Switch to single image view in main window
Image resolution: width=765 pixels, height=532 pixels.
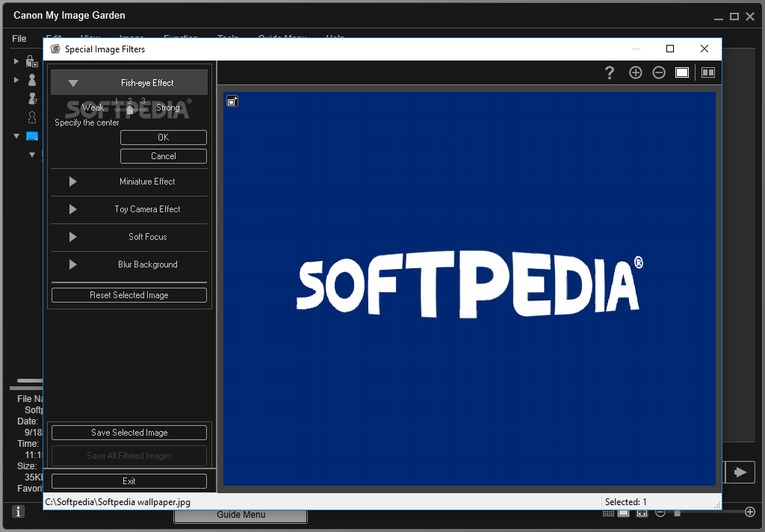coord(624,513)
